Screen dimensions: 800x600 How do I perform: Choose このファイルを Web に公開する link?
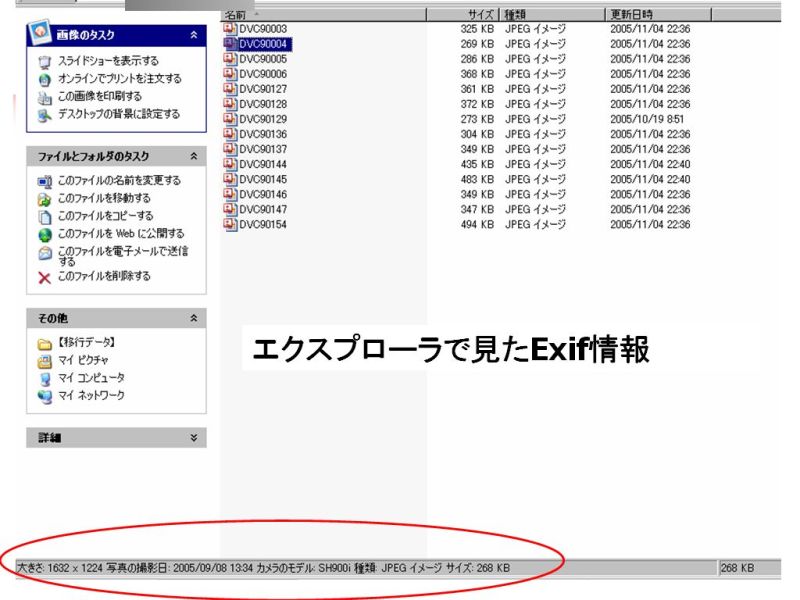[121, 233]
